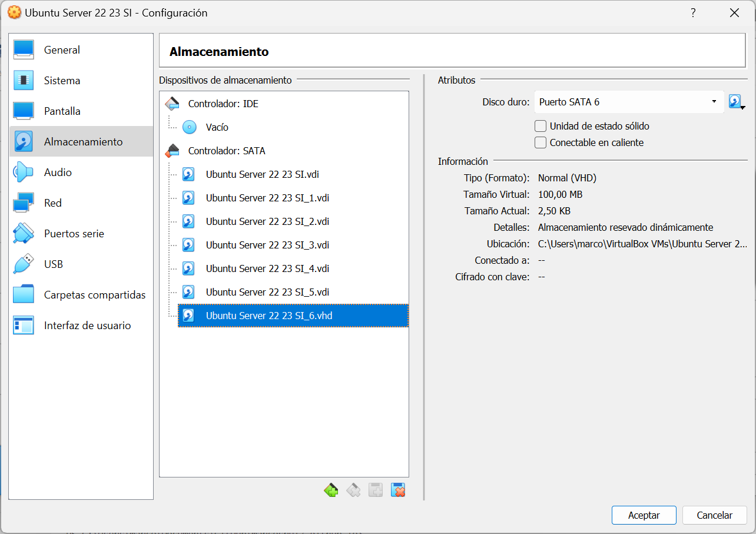Enable Unidad de estado sólido checkbox
Viewport: 756px width, 534px height.
(540, 126)
